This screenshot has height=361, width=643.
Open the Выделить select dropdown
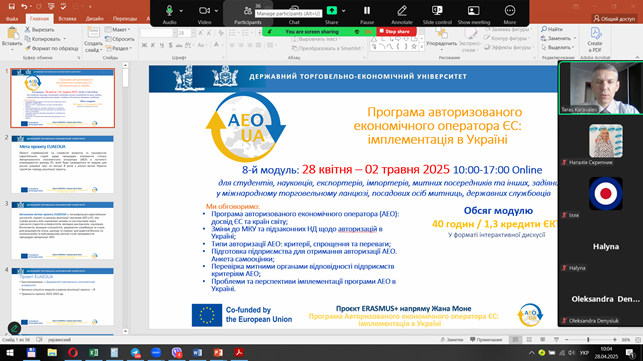coord(557,47)
